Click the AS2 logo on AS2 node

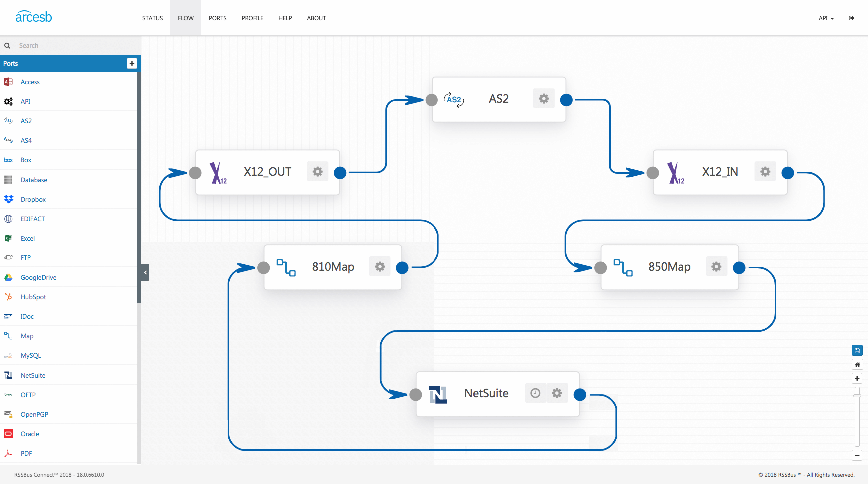(x=454, y=99)
